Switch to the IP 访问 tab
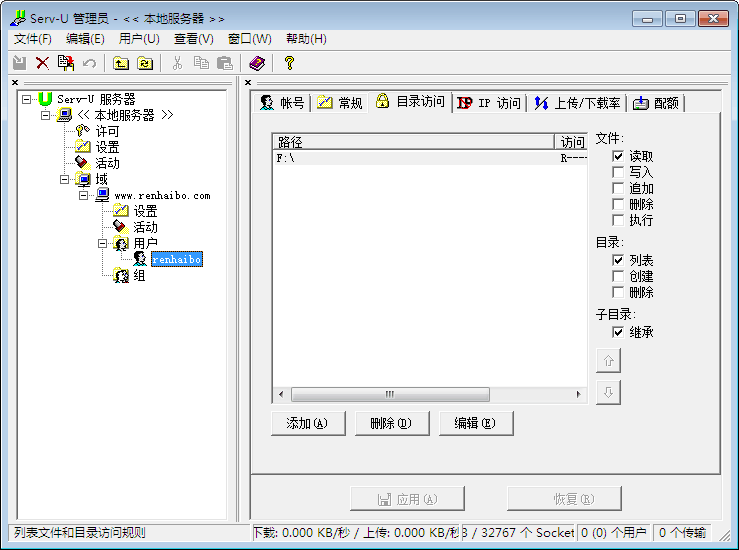739x550 pixels. point(489,103)
